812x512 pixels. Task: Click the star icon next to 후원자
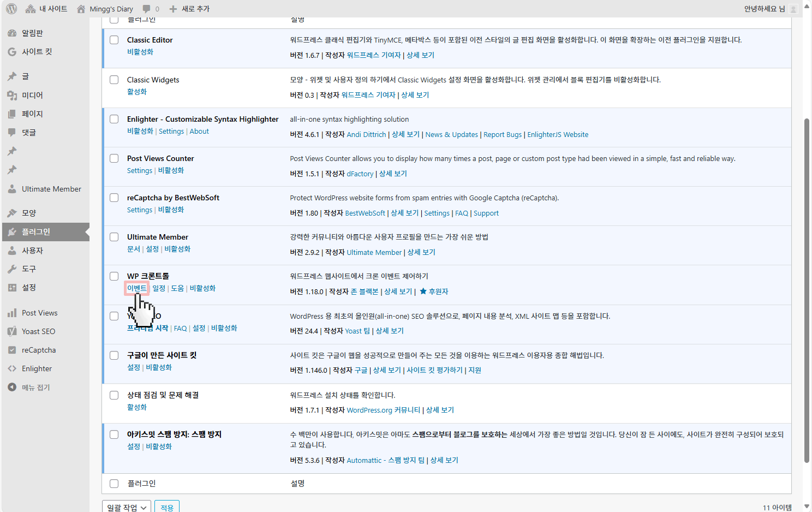coord(423,291)
